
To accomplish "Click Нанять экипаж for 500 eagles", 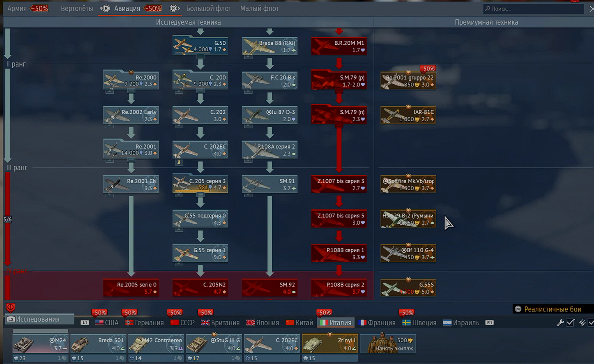I will [388, 344].
